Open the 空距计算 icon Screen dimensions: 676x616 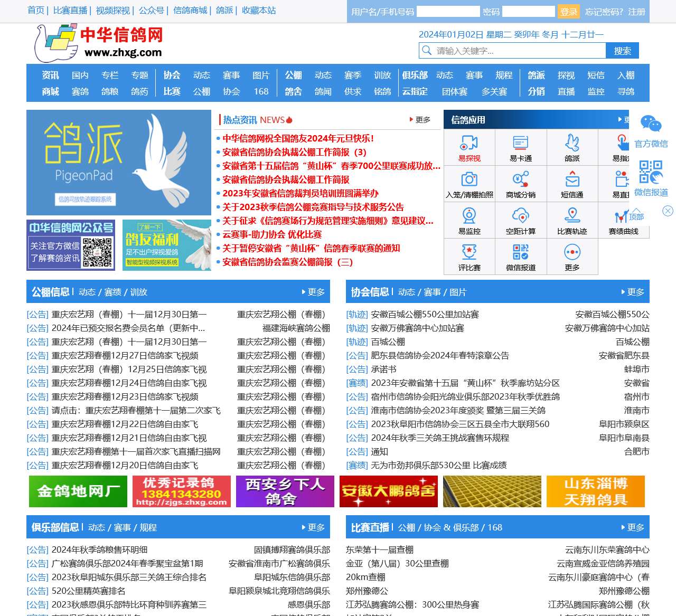pyautogui.click(x=521, y=220)
